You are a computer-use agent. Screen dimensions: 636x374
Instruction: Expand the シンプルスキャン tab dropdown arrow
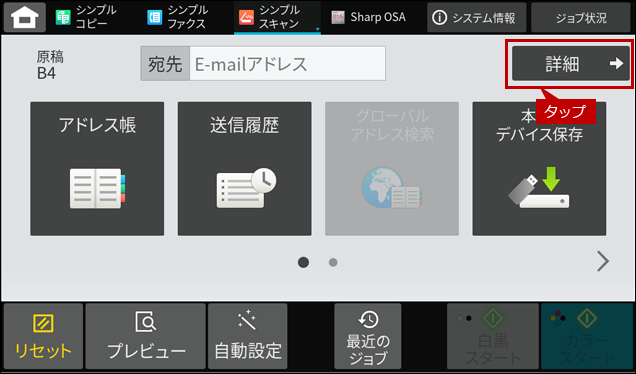click(317, 29)
